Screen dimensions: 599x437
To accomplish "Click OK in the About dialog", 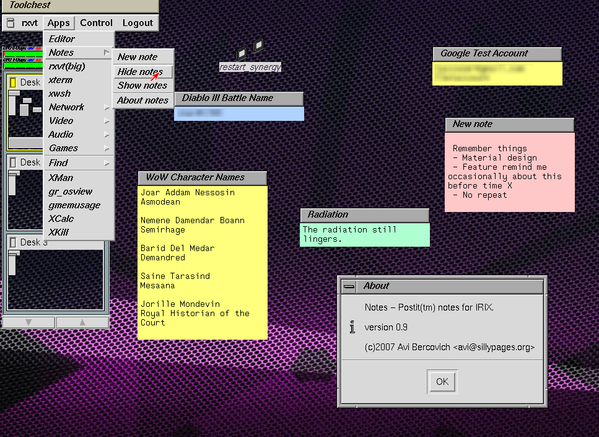I will (x=442, y=382).
